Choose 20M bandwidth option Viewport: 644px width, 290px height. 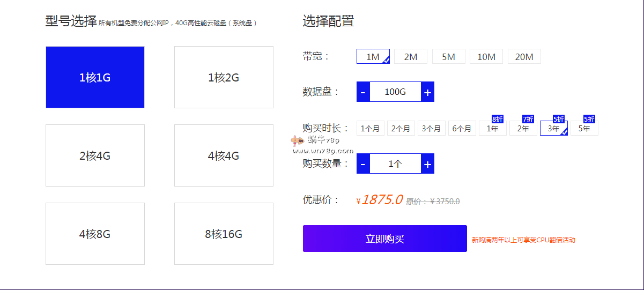pos(524,56)
